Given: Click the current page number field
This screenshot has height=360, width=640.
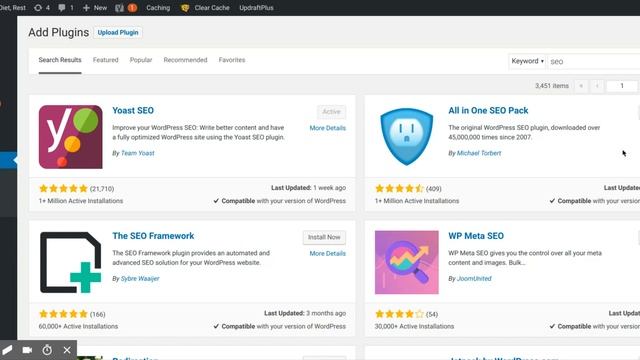Looking at the screenshot, I should pos(622,86).
